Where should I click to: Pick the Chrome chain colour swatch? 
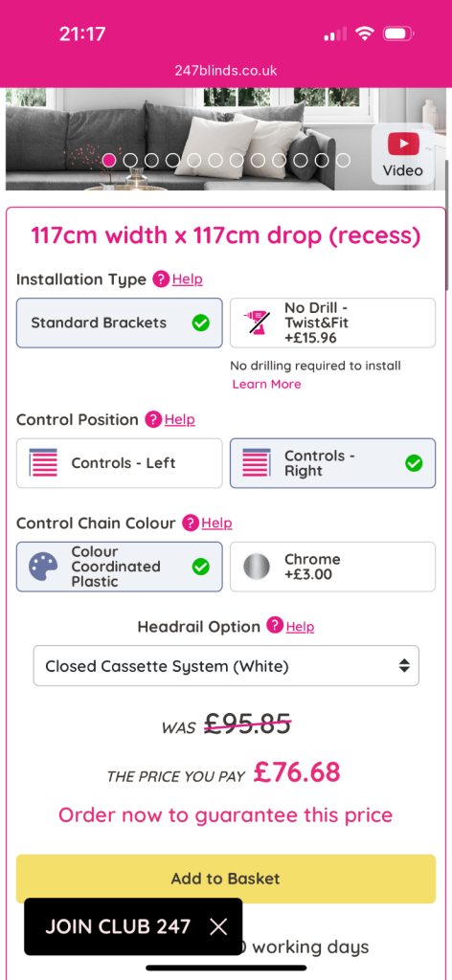(x=332, y=567)
